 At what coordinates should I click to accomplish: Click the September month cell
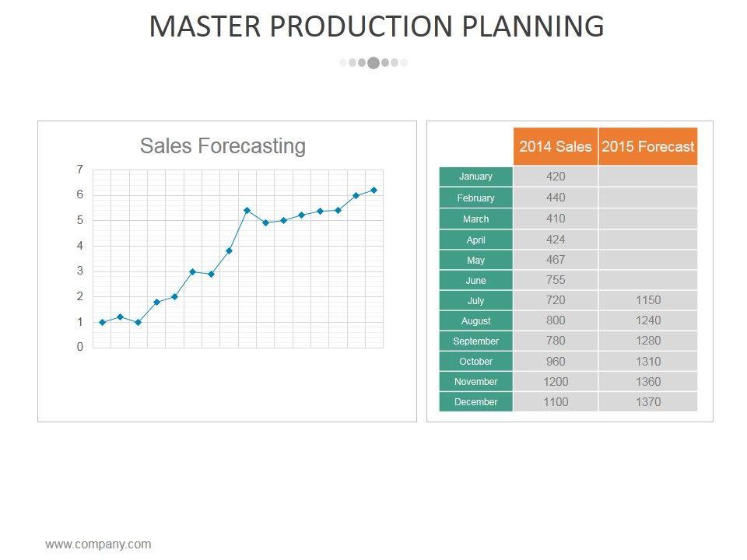pyautogui.click(x=476, y=341)
